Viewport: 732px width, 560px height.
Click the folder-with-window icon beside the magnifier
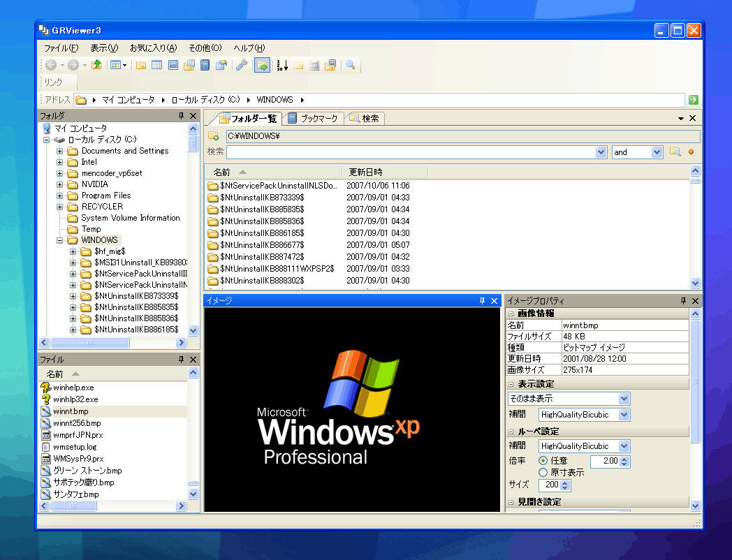[x=330, y=66]
